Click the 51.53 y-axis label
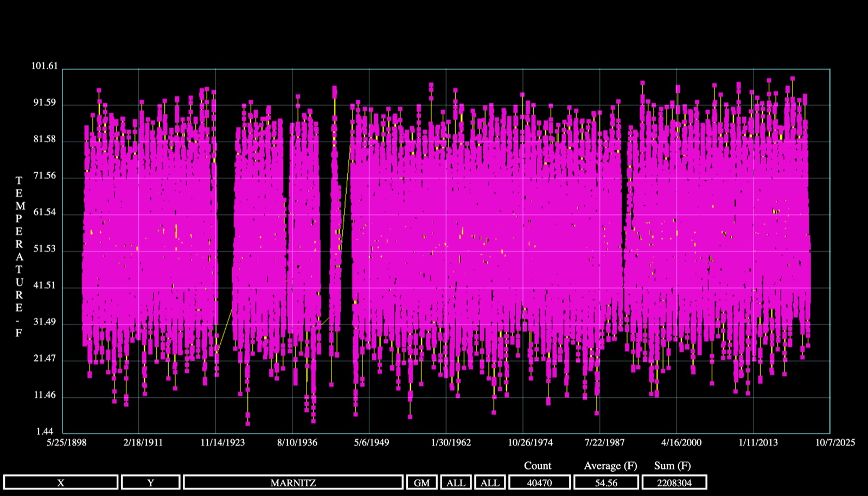The height and width of the screenshot is (496, 868). [x=44, y=249]
